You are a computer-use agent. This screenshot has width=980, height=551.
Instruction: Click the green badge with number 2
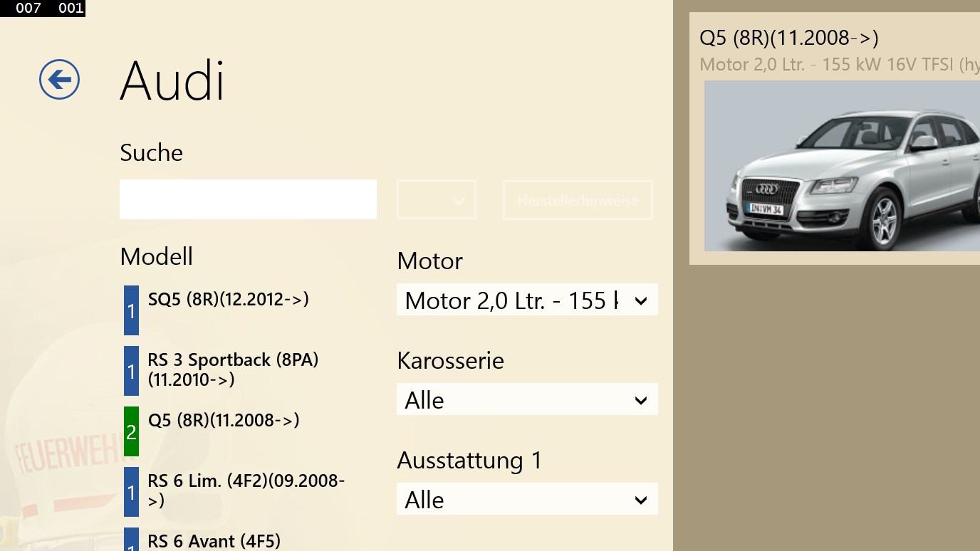tap(131, 431)
